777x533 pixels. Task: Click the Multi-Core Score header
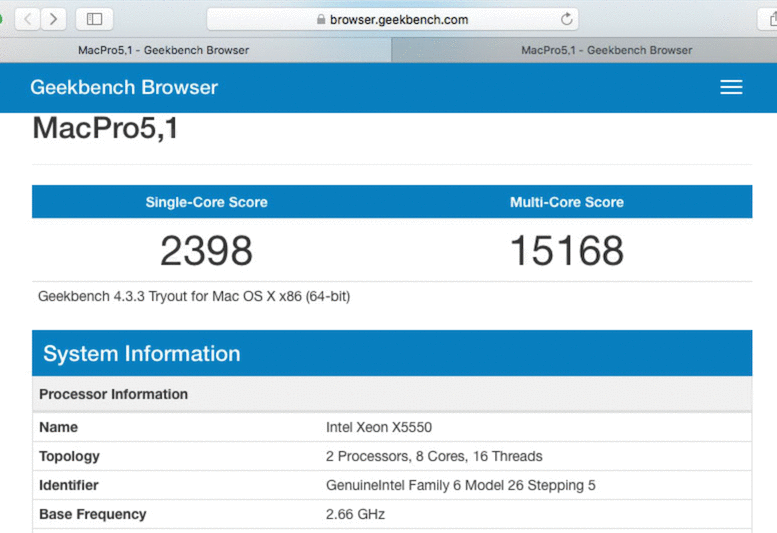click(566, 202)
